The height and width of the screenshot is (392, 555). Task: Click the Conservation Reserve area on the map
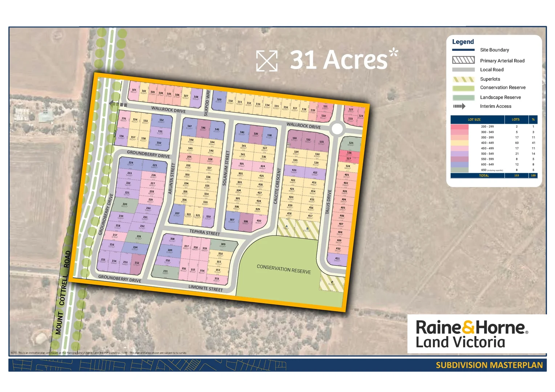point(283,269)
